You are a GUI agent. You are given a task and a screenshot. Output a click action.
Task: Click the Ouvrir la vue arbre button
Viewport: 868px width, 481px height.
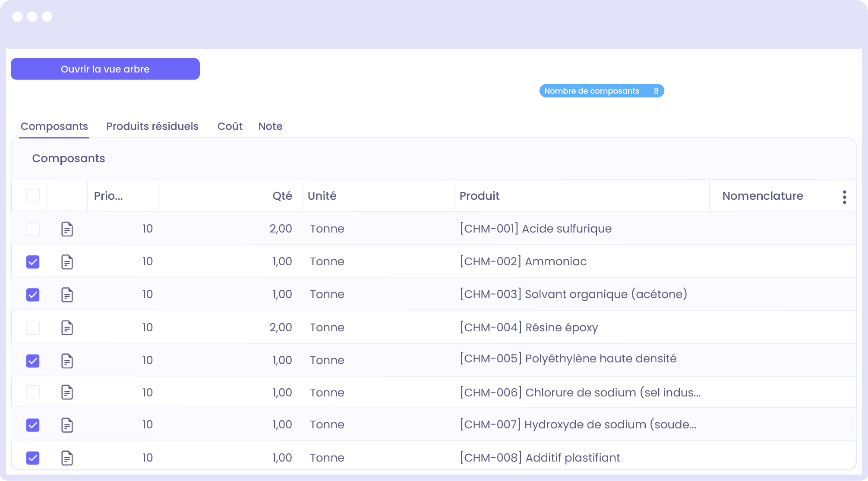(105, 69)
